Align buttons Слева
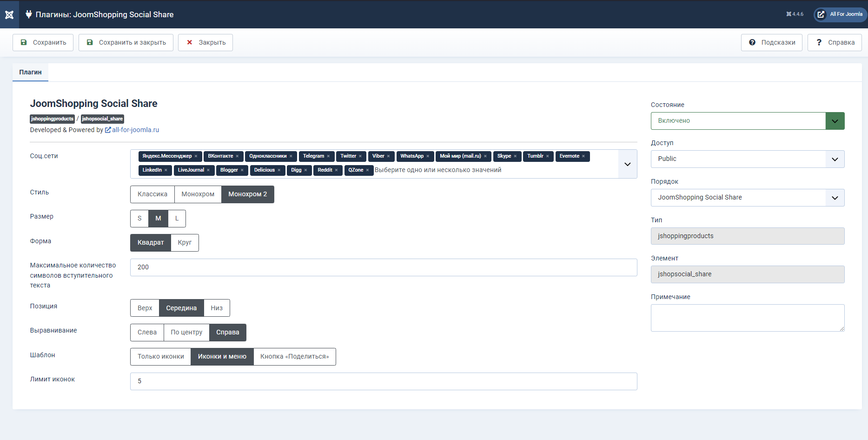868x440 pixels. tap(147, 333)
